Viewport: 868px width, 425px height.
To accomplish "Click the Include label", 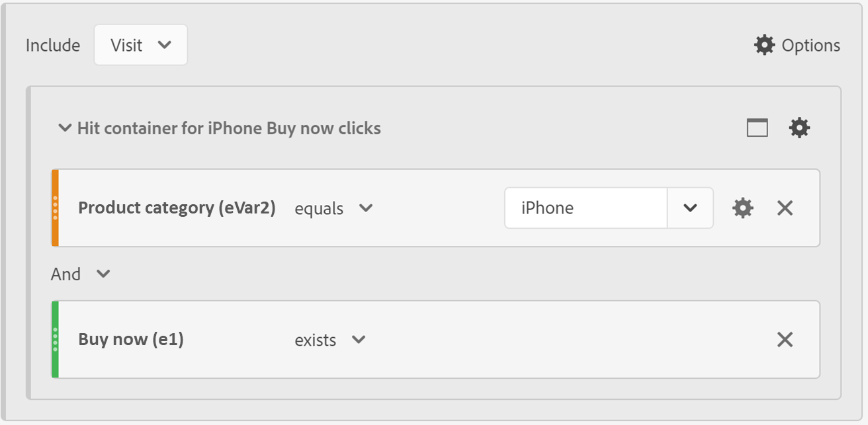I will click(x=52, y=45).
